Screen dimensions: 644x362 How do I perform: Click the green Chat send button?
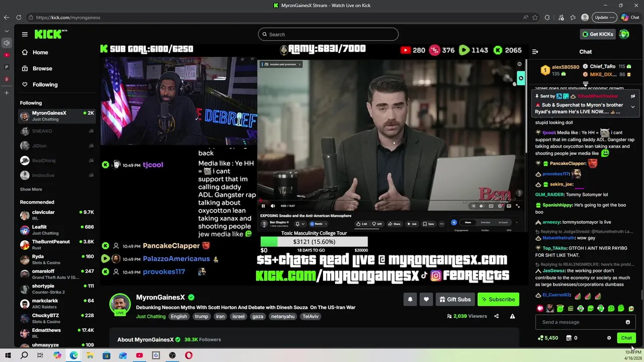point(626,338)
